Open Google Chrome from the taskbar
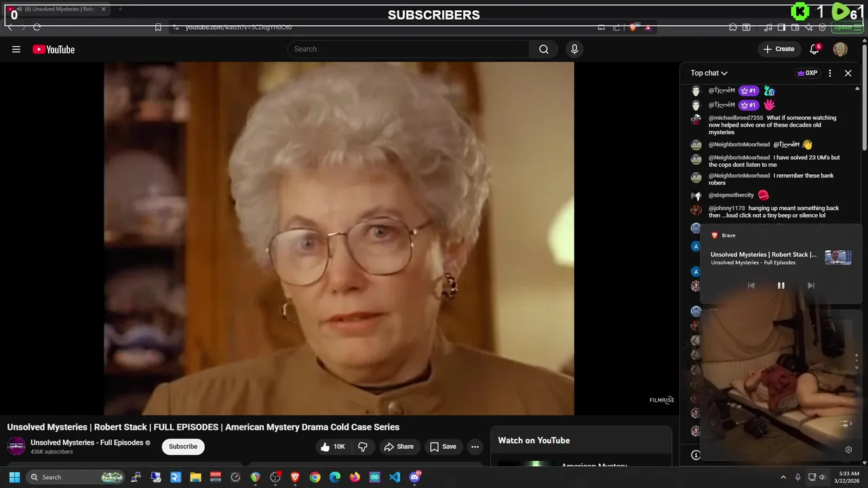868x488 pixels. pyautogui.click(x=315, y=477)
